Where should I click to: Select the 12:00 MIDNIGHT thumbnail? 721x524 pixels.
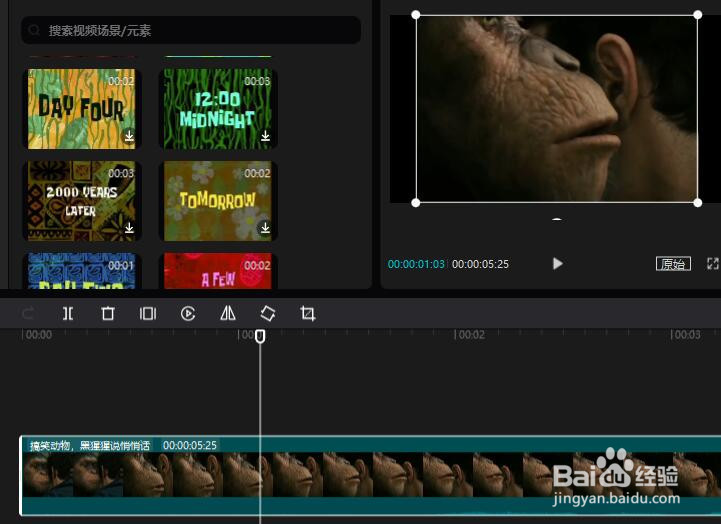pos(217,109)
